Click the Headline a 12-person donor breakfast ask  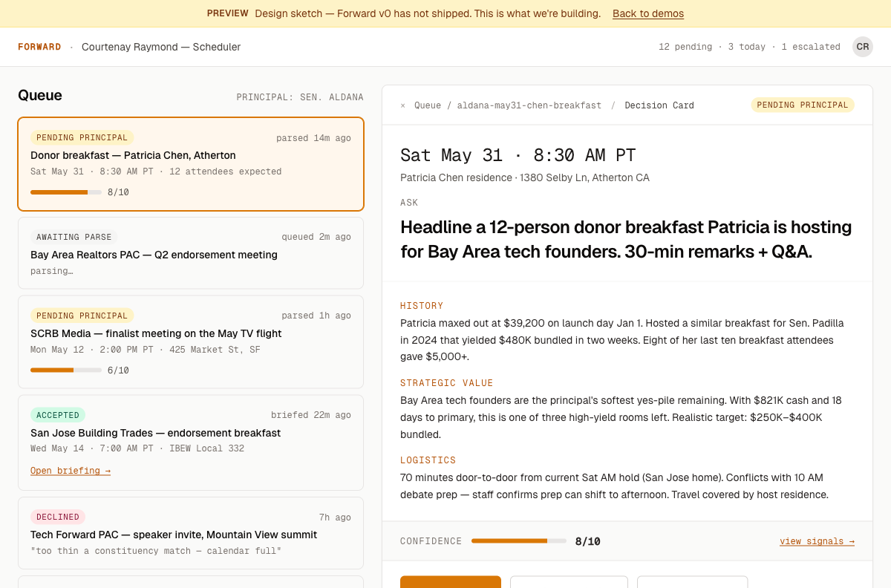click(x=626, y=239)
